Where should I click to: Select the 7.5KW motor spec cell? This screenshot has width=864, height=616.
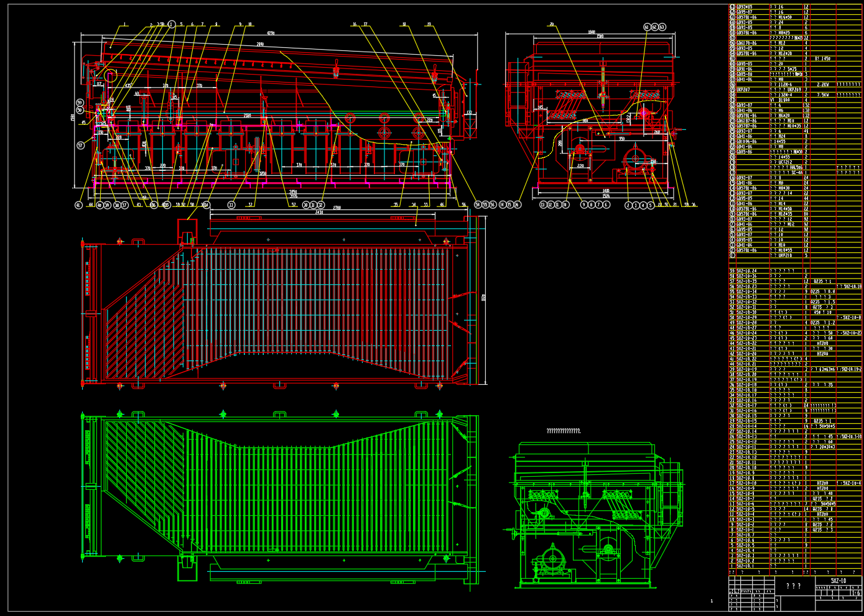point(822,95)
